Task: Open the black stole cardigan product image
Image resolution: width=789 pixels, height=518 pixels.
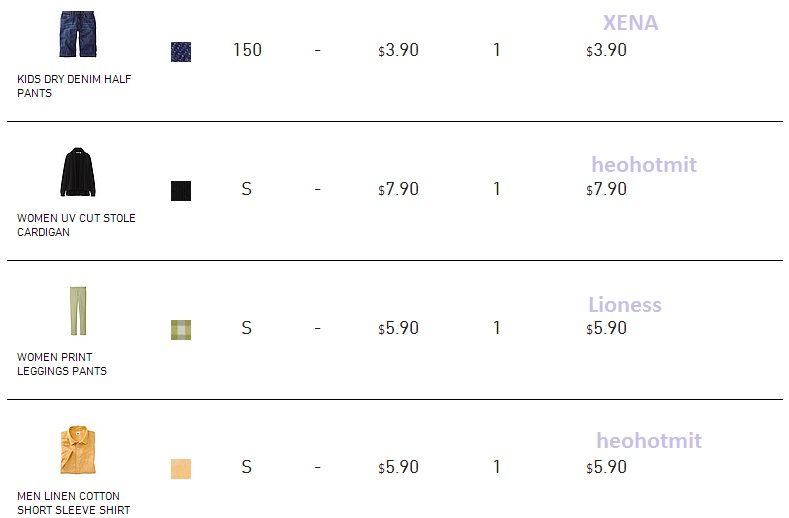Action: tap(77, 173)
